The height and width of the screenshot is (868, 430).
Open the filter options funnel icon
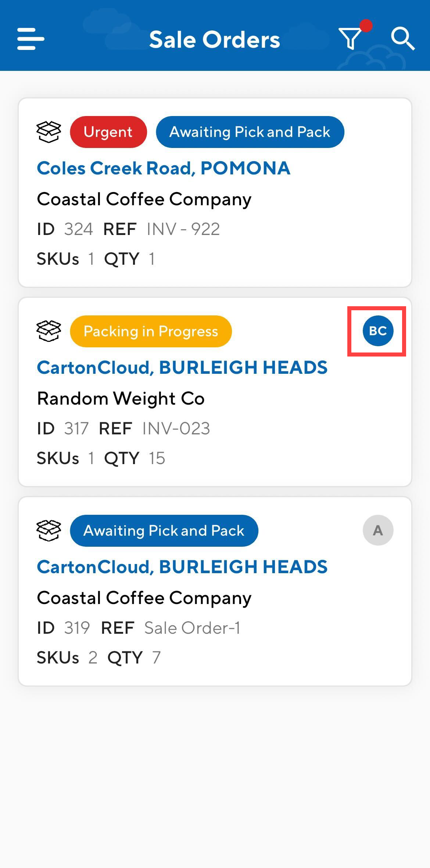(350, 38)
